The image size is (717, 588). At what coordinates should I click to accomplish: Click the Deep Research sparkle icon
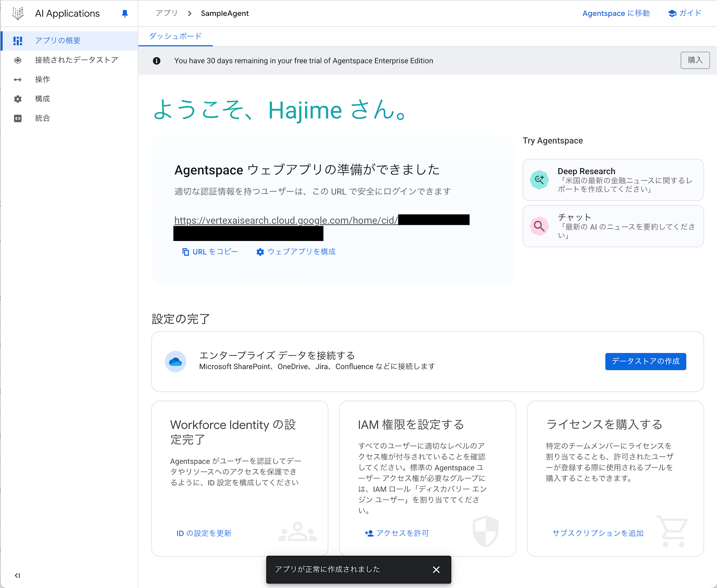click(x=539, y=180)
